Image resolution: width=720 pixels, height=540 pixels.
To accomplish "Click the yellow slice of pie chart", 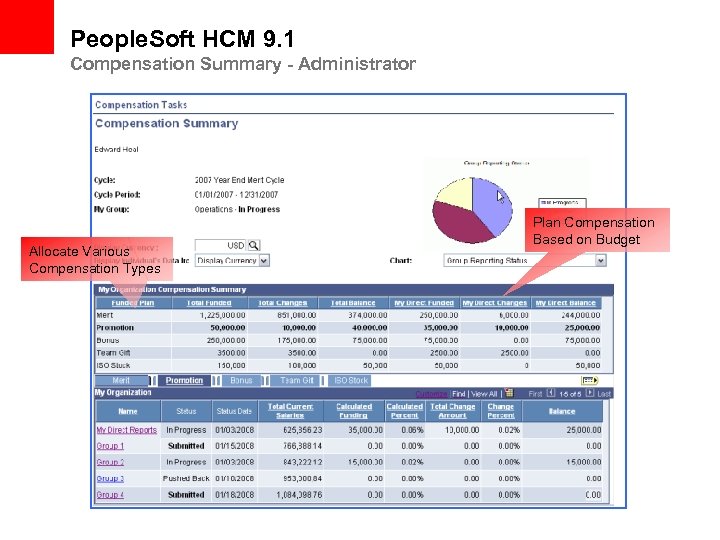I will (457, 193).
